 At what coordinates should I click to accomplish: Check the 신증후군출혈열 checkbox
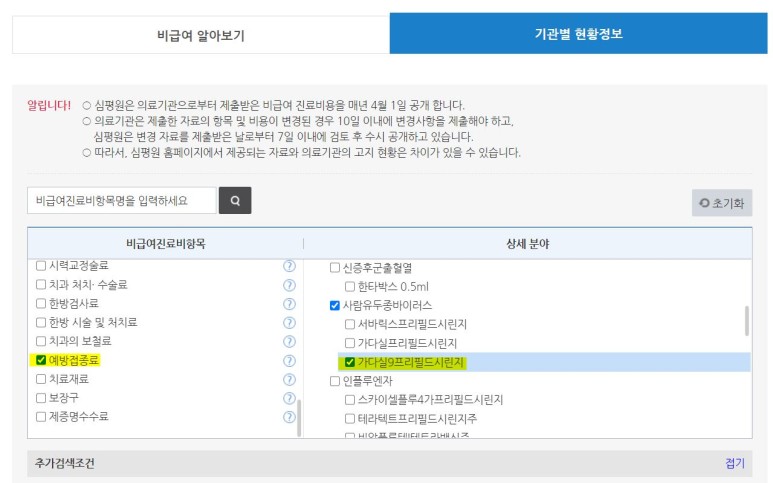coord(335,268)
